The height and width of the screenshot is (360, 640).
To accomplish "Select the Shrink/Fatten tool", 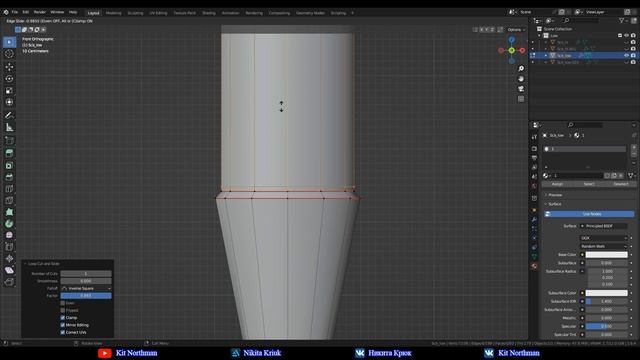I will click(9, 258).
